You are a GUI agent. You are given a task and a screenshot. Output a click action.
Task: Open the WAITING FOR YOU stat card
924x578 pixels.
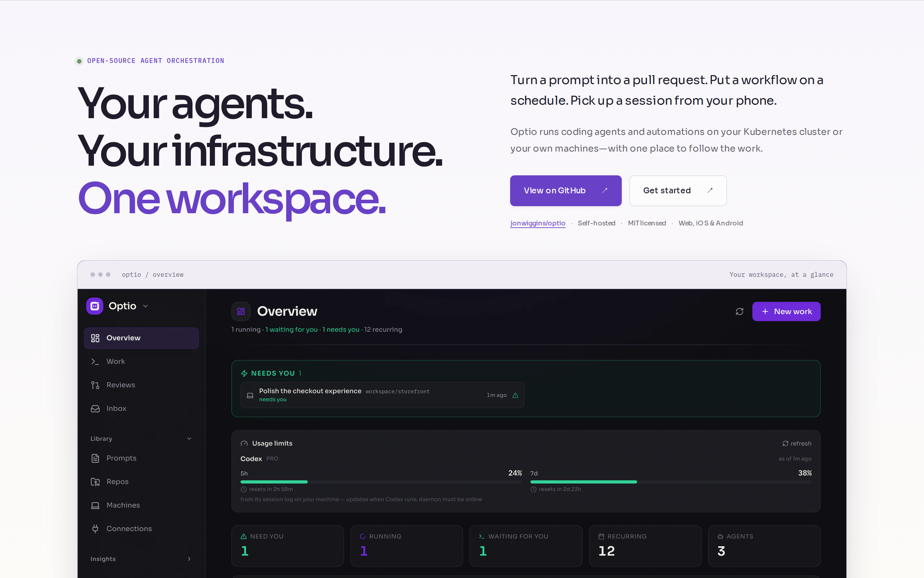[x=526, y=546]
